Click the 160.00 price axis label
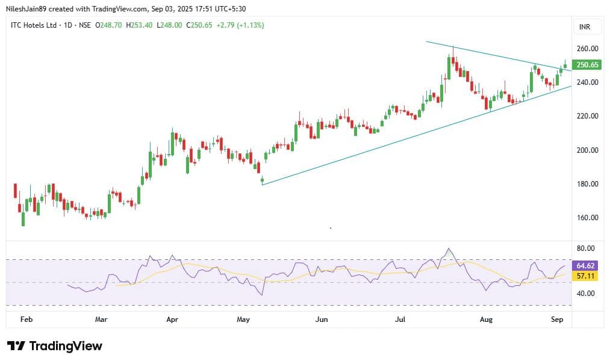The height and width of the screenshot is (364, 610). click(x=588, y=218)
